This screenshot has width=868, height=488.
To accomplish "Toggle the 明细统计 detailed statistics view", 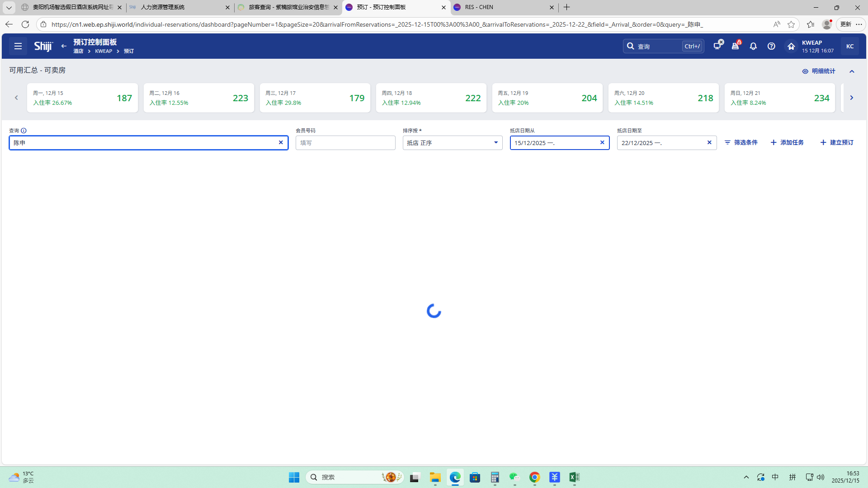I will click(819, 71).
